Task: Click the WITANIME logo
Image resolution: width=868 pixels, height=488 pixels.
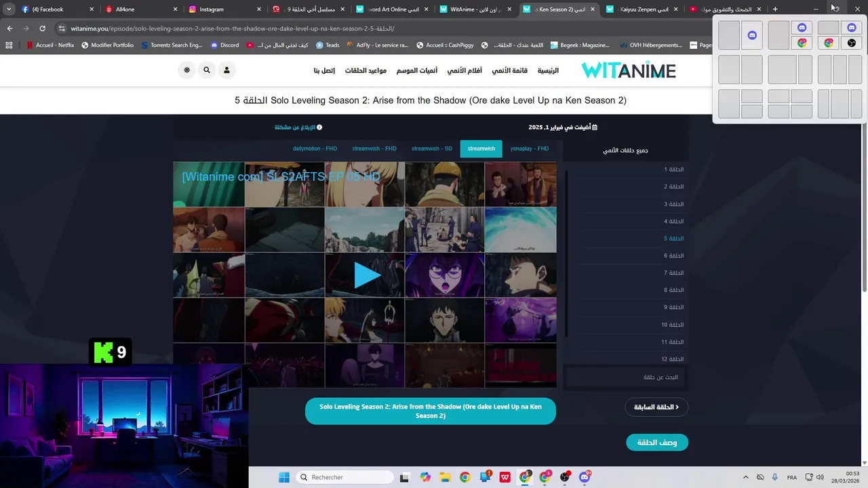Action: pos(629,70)
